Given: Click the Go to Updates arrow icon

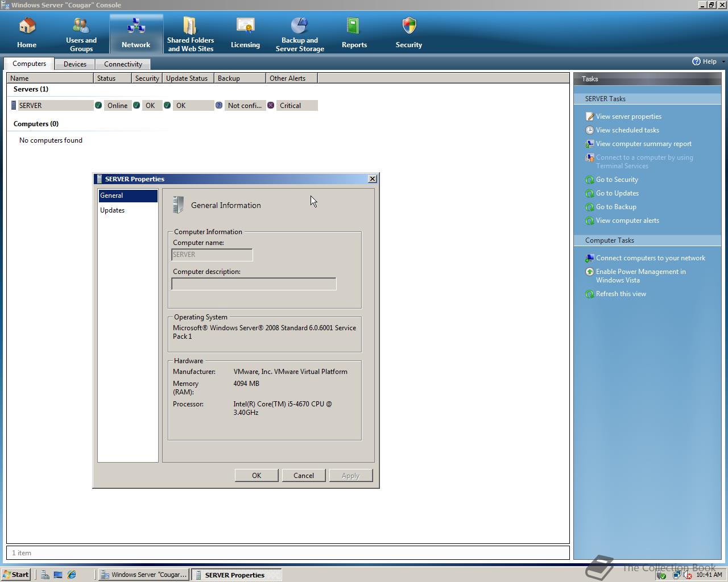Looking at the screenshot, I should (x=590, y=193).
